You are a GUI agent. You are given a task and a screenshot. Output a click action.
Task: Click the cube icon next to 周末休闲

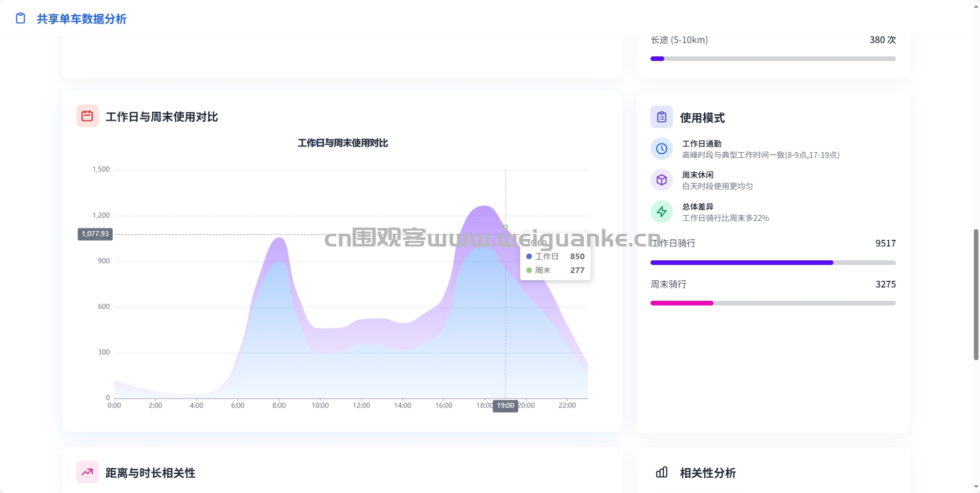pyautogui.click(x=661, y=180)
